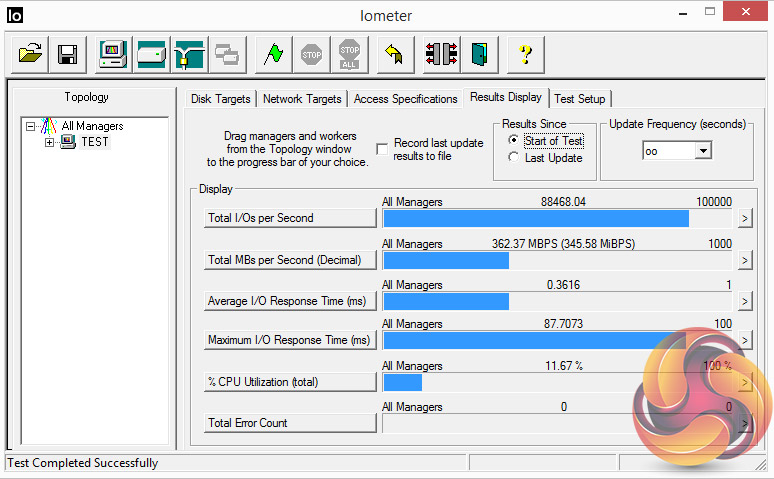This screenshot has width=774, height=479.
Task: Open arrow next to Total I/Os bar
Action: (745, 218)
